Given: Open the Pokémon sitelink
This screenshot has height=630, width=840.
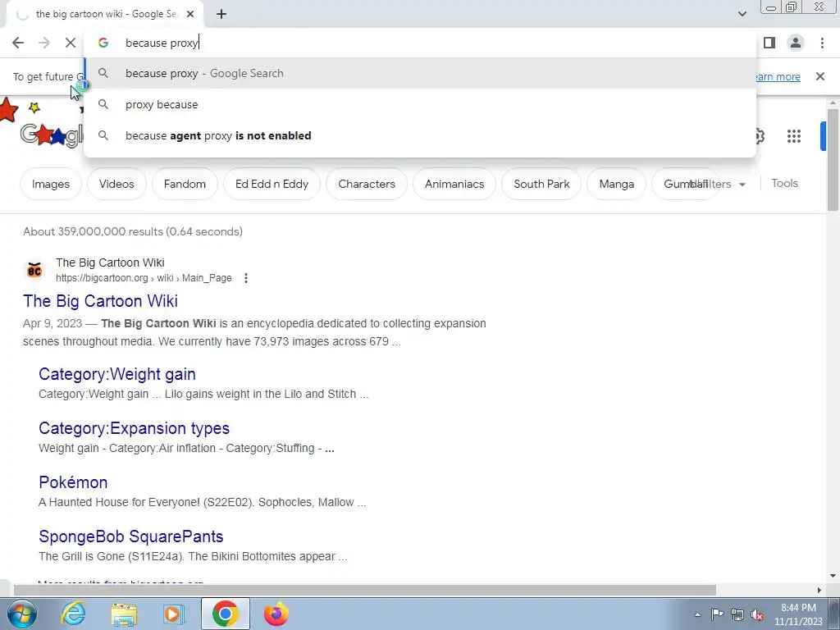Looking at the screenshot, I should (x=73, y=482).
